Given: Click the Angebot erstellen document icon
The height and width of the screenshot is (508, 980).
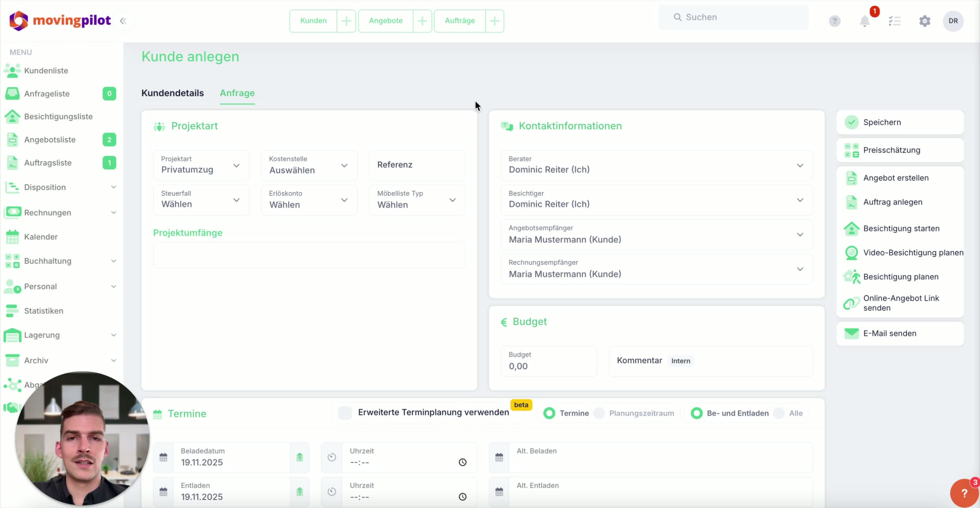Looking at the screenshot, I should 851,178.
